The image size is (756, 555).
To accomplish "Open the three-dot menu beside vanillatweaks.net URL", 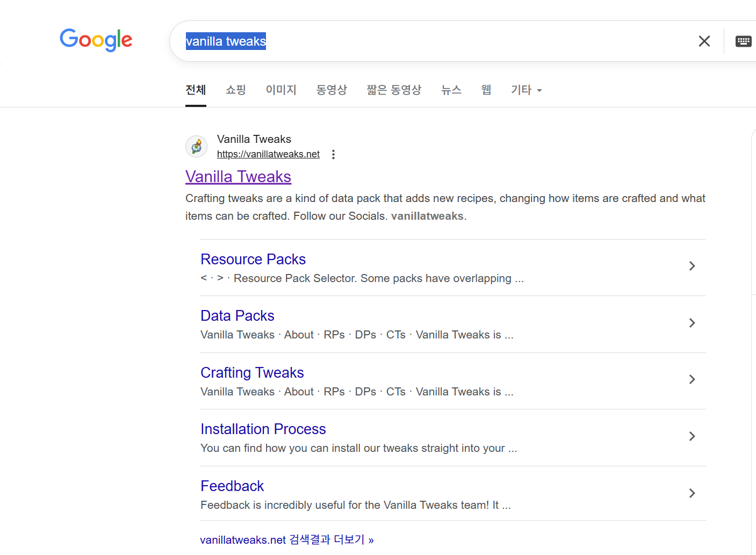I will (x=333, y=155).
